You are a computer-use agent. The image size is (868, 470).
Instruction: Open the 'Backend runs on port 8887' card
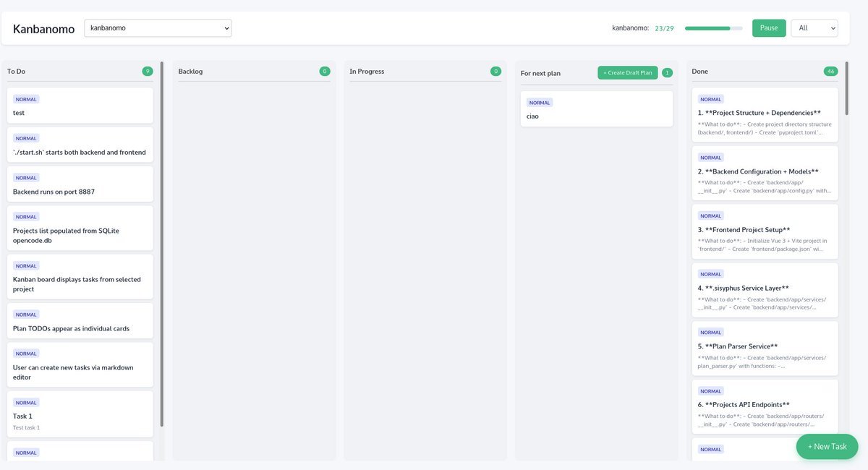pyautogui.click(x=80, y=184)
